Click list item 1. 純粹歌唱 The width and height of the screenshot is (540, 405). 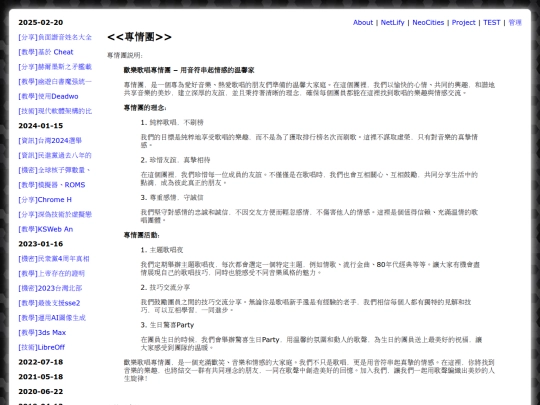tap(172, 122)
